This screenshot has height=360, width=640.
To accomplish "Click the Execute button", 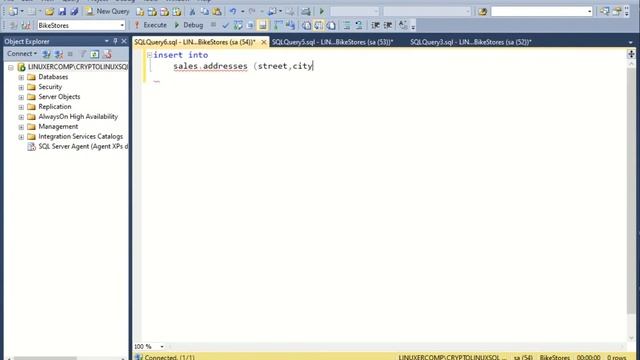I will coord(150,25).
